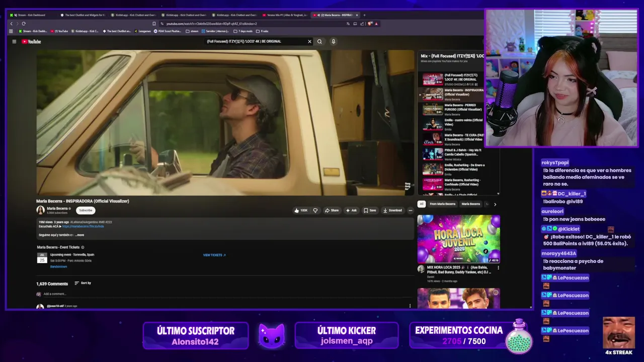The width and height of the screenshot is (644, 362).
Task: Click VIEW TICKETS link
Action: coord(214,255)
